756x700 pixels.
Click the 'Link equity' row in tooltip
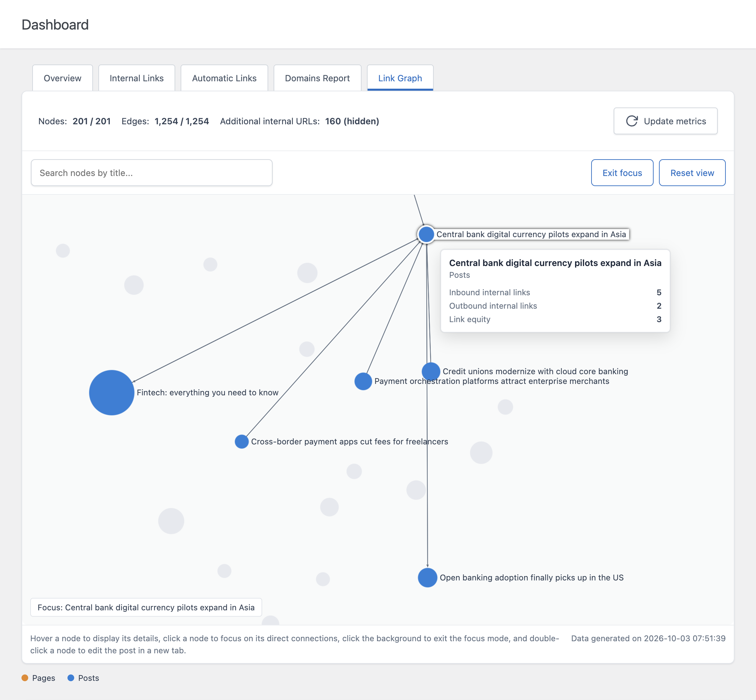[x=555, y=319]
